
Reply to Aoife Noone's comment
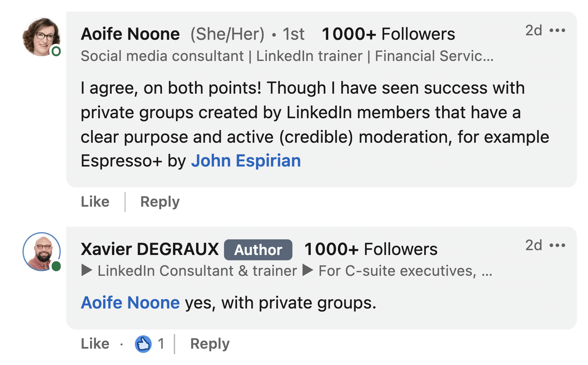pos(160,202)
